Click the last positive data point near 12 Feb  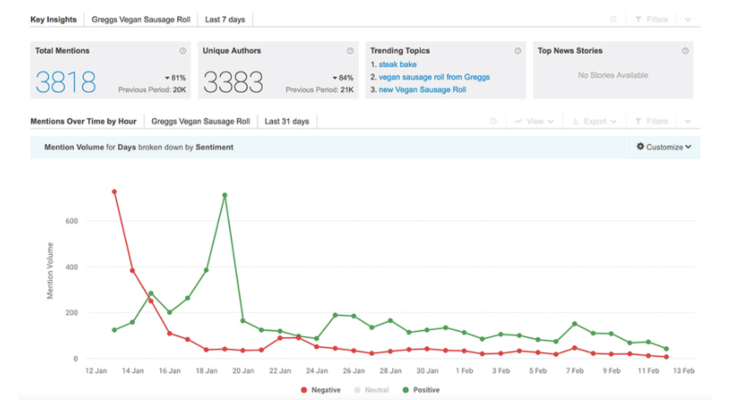click(x=666, y=349)
